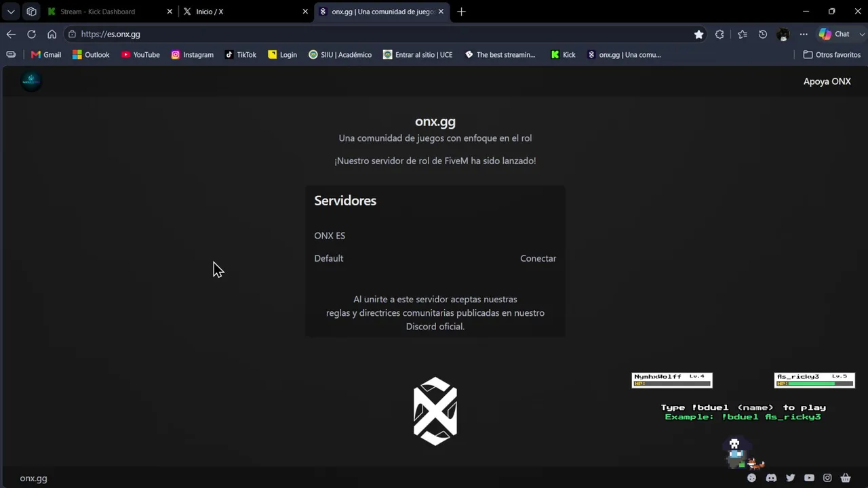
Task: Open the workspaces icon beside the tabs
Action: [31, 12]
